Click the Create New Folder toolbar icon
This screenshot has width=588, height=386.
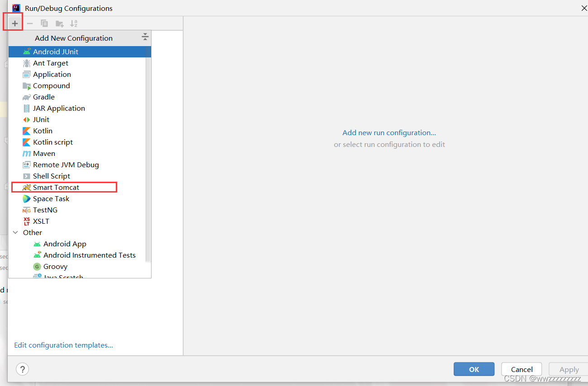pos(59,24)
